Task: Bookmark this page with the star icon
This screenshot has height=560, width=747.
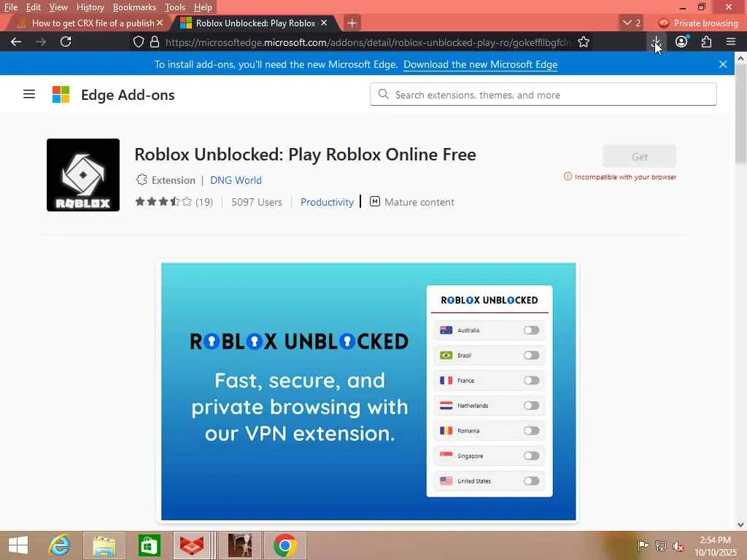Action: (x=584, y=42)
